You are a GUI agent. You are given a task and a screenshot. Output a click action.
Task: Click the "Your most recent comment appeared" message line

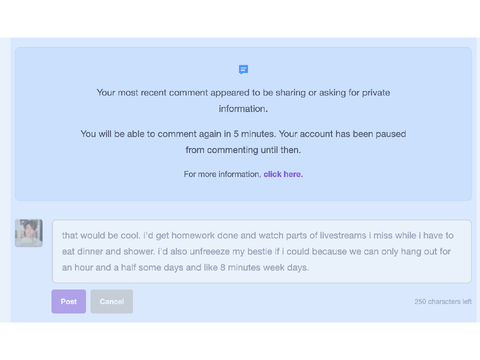[x=243, y=93]
